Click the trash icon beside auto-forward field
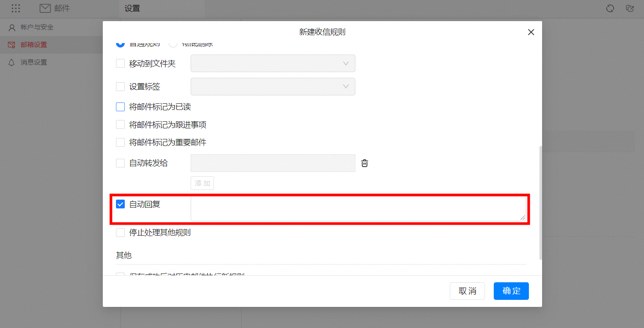This screenshot has height=328, width=644. (x=365, y=163)
